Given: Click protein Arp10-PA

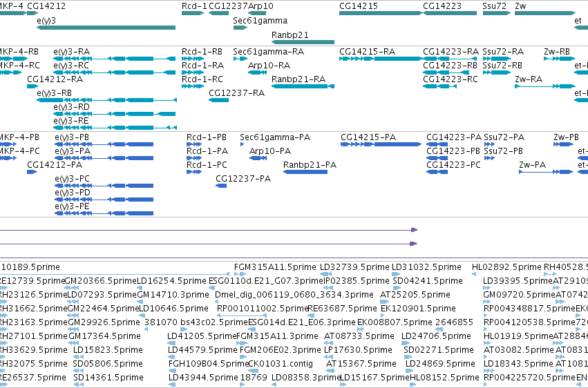Looking at the screenshot, I should tap(258, 158).
